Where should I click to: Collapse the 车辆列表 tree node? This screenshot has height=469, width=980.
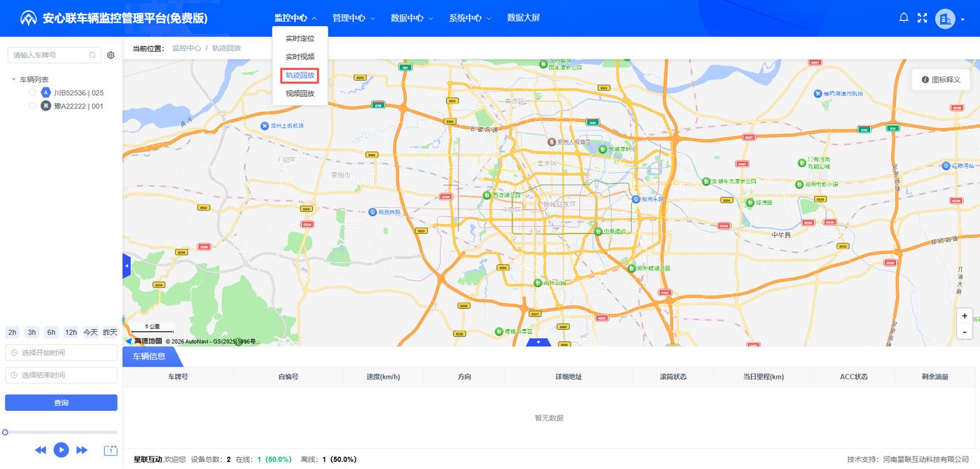coord(14,80)
